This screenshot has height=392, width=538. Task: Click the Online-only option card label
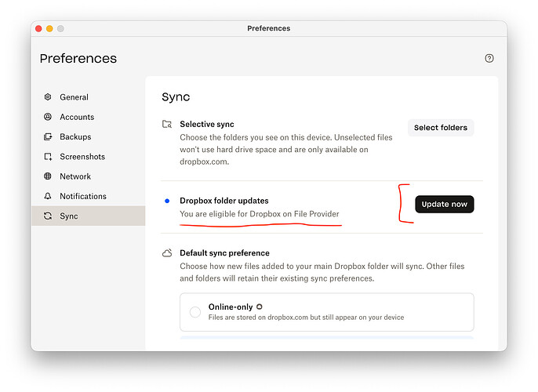point(231,307)
